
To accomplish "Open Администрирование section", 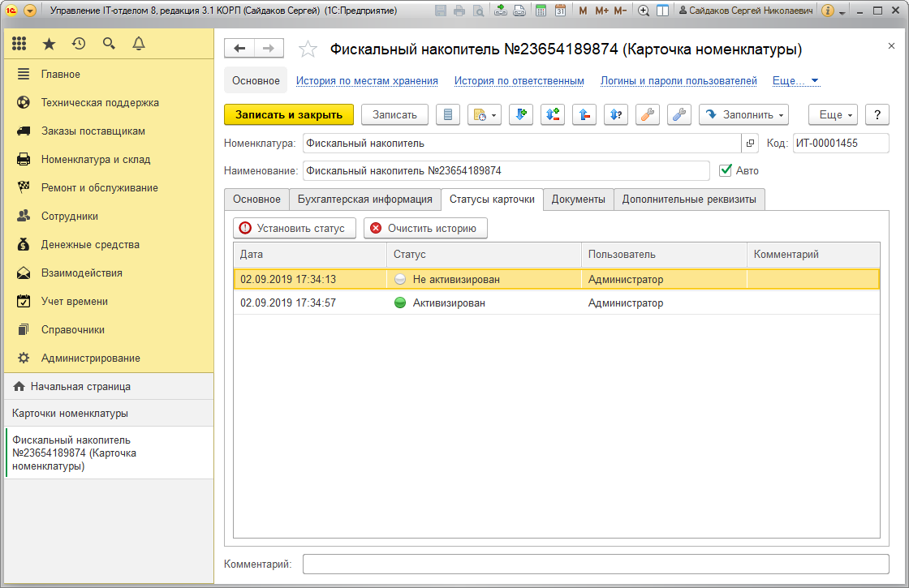I will pyautogui.click(x=109, y=358).
